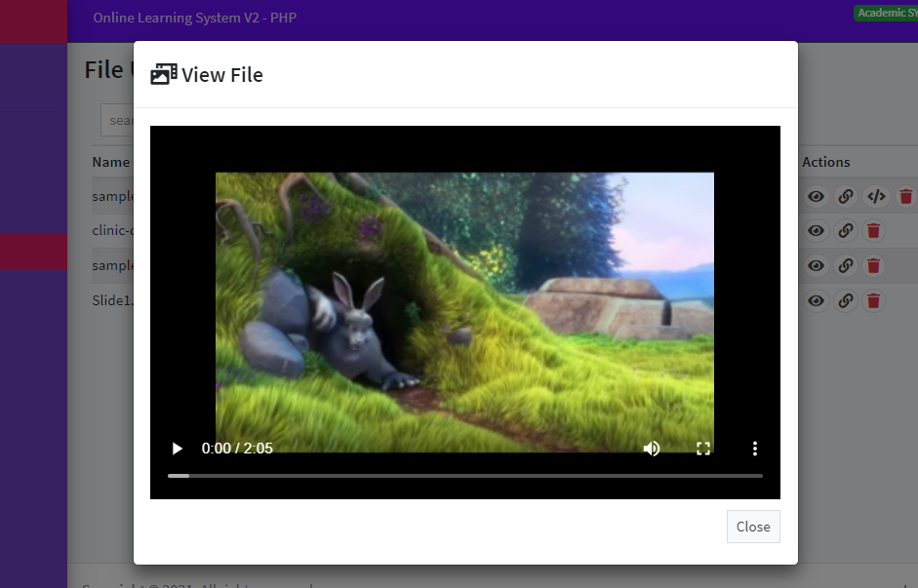
Task: Click the clinic file name
Action: [113, 230]
